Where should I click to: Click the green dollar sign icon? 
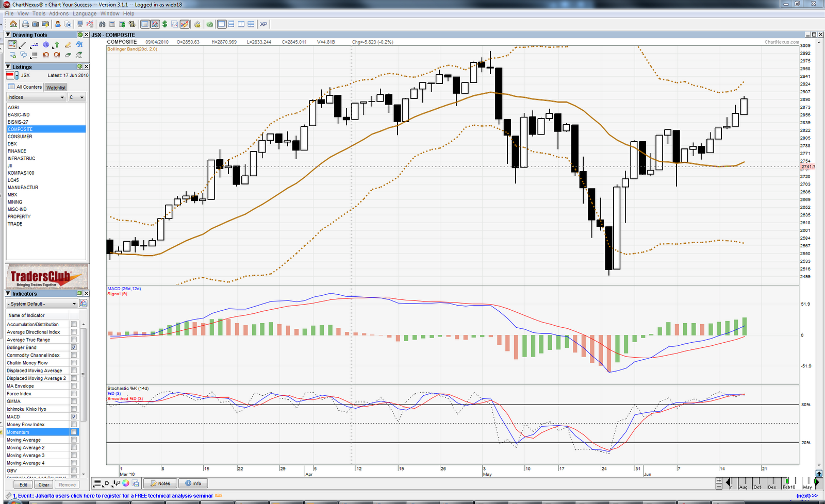pyautogui.click(x=164, y=24)
